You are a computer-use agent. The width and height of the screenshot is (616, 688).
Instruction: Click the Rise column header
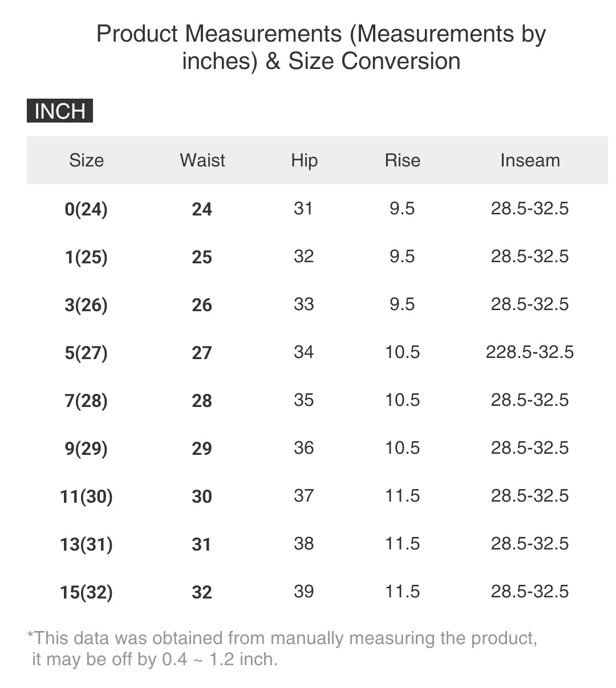click(x=402, y=160)
